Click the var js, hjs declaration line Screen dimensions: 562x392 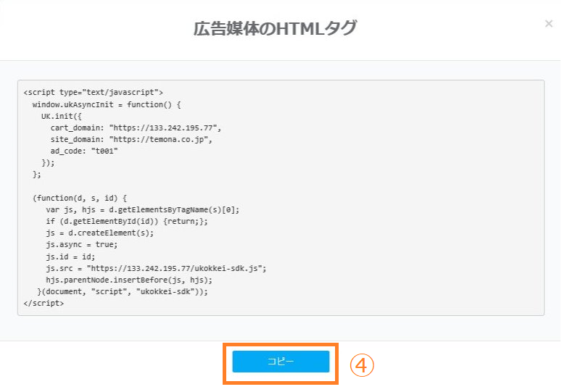(x=142, y=209)
